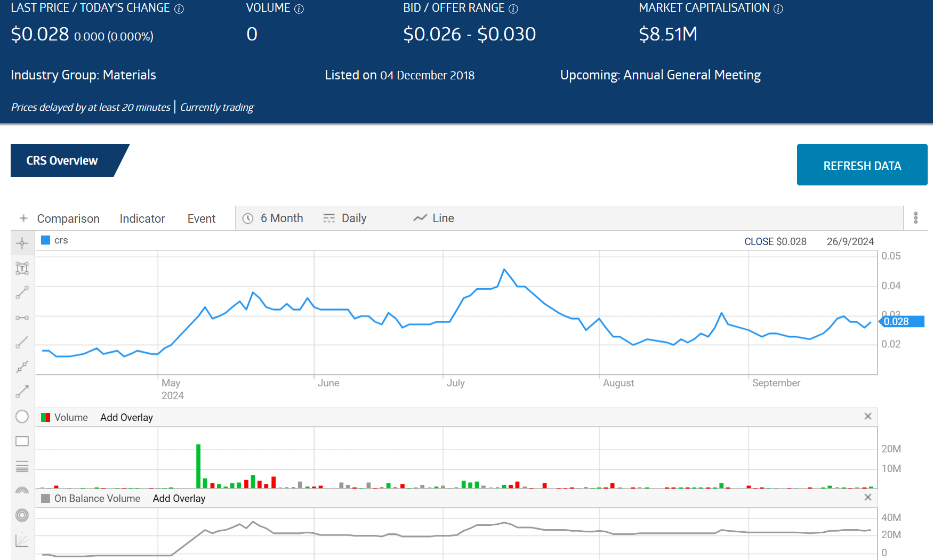Click the 40M On Balance Volume axis label
The image size is (933, 560).
point(891,517)
